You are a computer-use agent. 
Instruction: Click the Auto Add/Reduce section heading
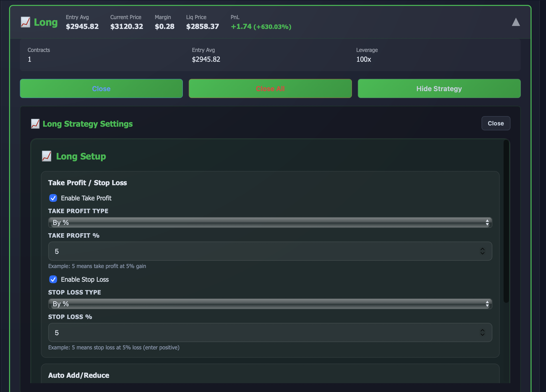79,375
